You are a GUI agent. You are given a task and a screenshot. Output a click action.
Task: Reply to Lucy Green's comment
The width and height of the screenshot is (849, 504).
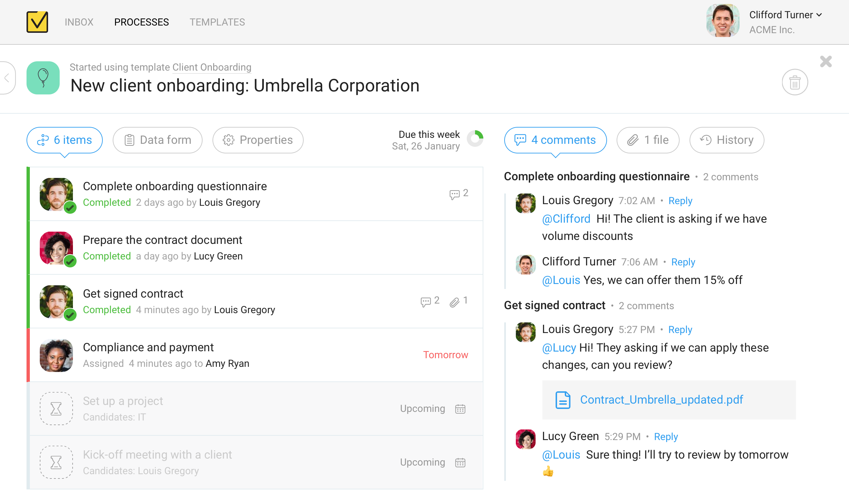point(666,437)
